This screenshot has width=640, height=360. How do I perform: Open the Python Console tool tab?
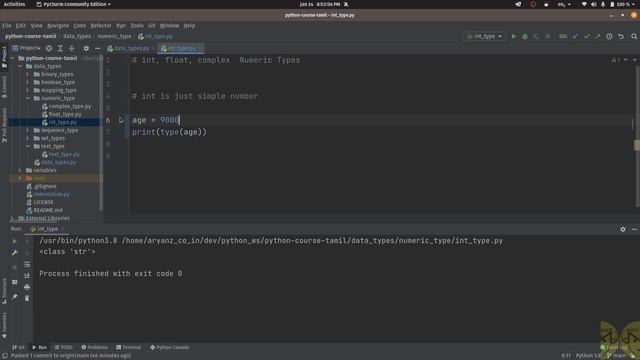point(170,347)
